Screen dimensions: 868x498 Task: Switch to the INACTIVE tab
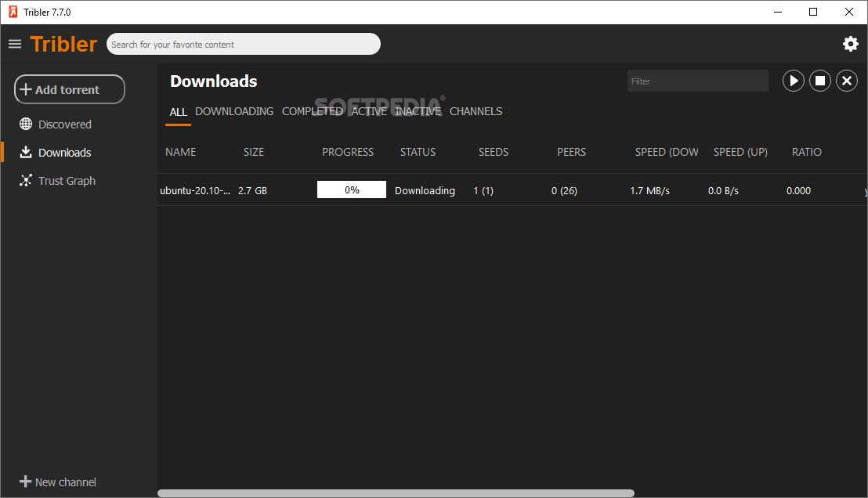[418, 111]
